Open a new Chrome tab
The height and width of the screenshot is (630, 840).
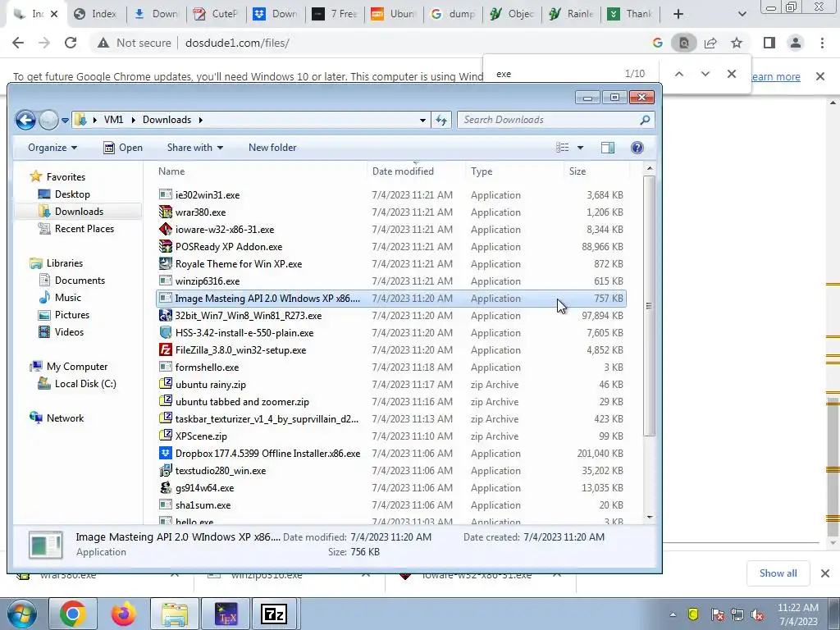click(x=678, y=14)
